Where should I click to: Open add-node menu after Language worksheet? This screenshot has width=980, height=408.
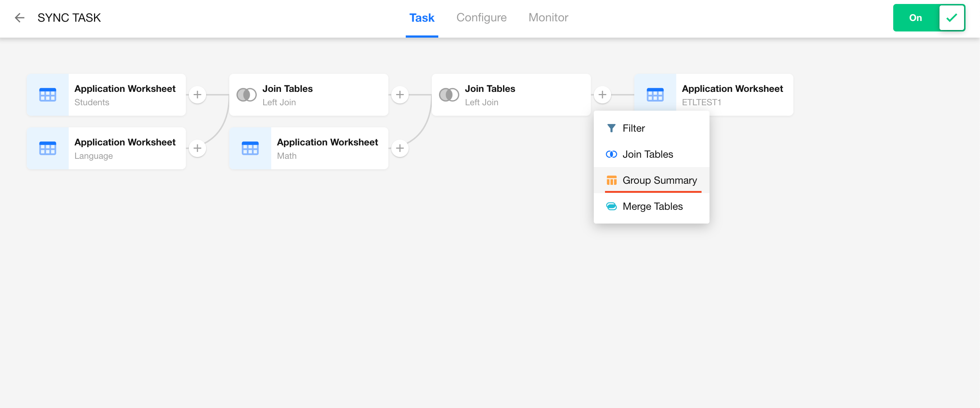coord(197,148)
